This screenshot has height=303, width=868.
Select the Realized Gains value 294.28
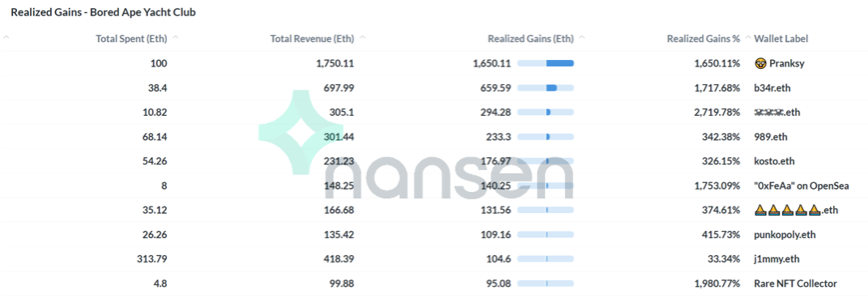coord(496,112)
